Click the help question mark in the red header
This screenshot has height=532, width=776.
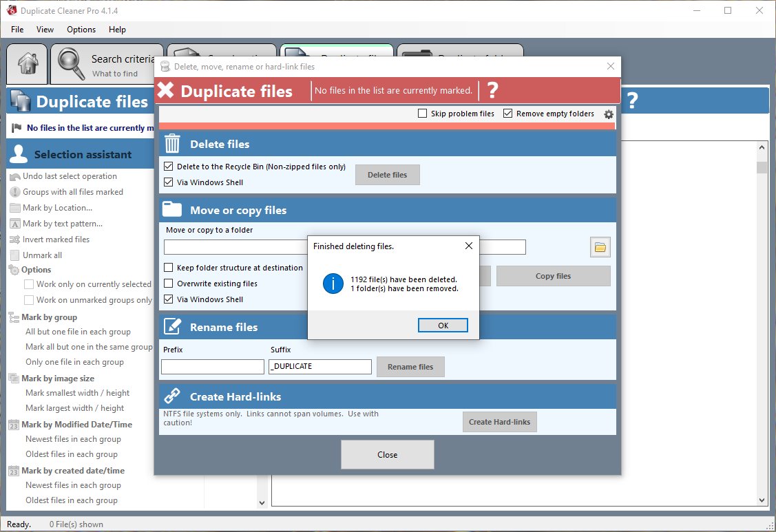[492, 90]
